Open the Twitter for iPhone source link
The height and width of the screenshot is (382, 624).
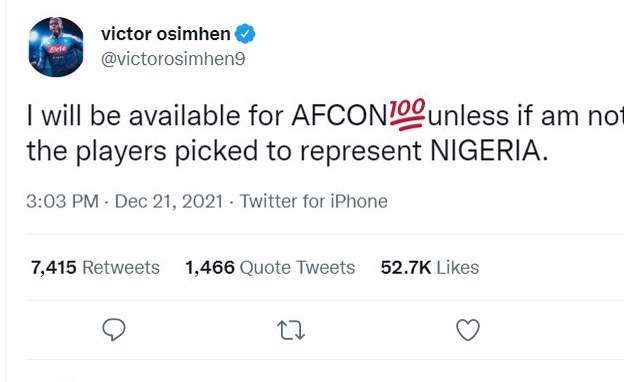314,201
